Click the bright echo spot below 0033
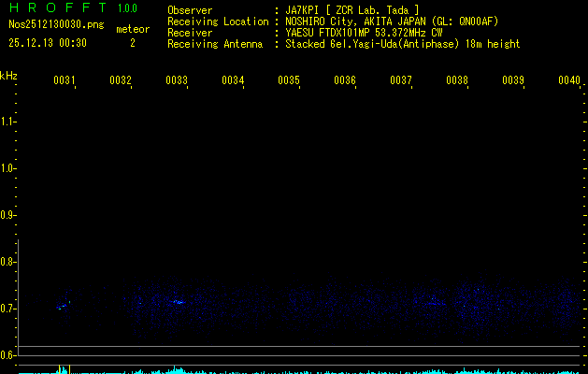588x374 pixels. [x=177, y=302]
